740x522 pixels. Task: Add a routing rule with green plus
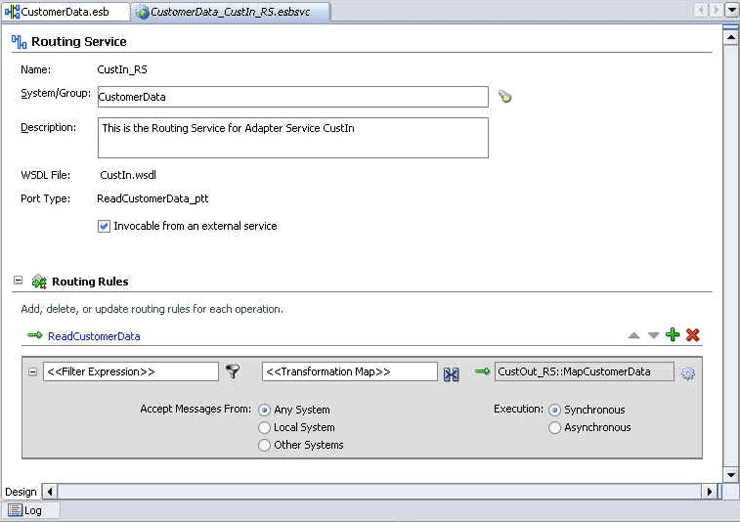click(x=673, y=335)
